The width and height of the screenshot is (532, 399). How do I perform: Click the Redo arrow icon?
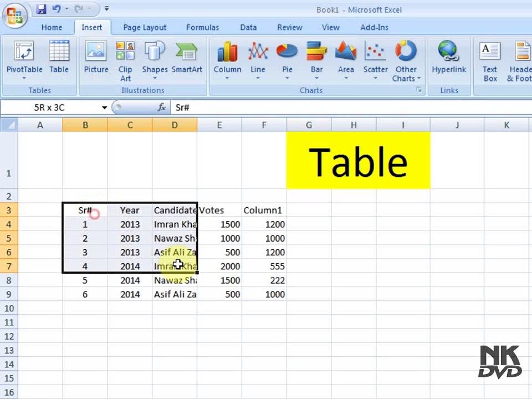pyautogui.click(x=79, y=9)
